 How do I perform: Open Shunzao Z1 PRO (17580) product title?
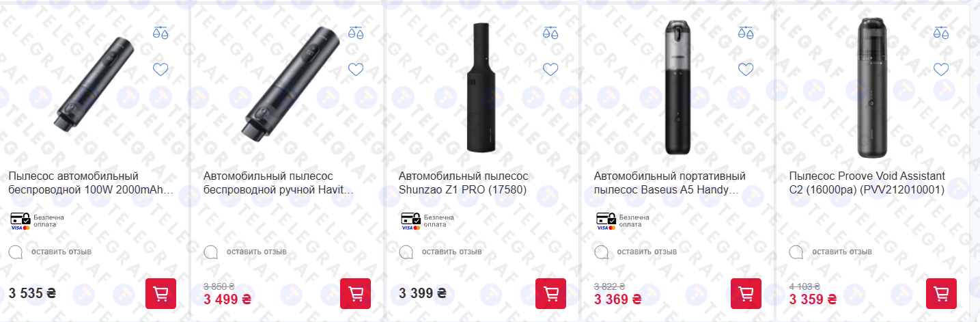pyautogui.click(x=464, y=183)
